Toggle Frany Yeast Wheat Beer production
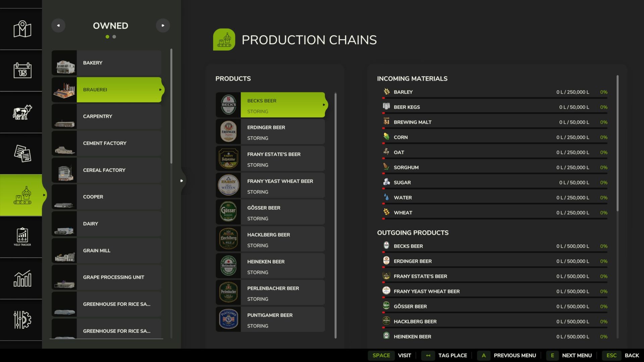Viewport: 644px width, 362px height. tap(270, 185)
